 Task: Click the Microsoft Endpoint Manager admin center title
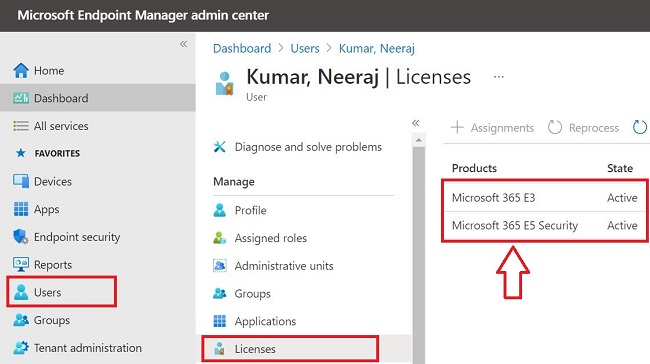click(143, 15)
